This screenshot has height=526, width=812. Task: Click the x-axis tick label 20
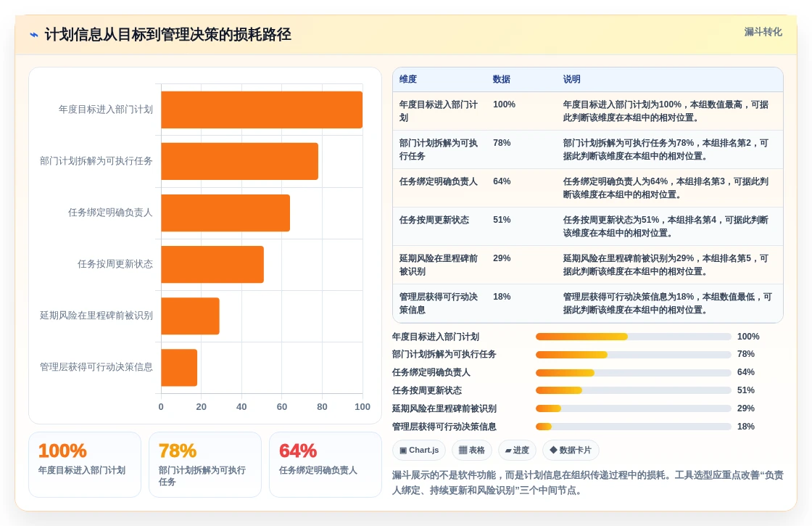202,407
